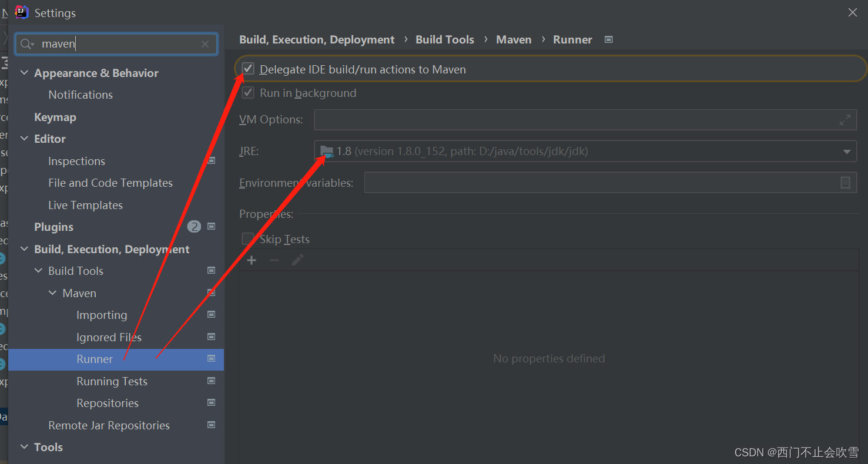Open the Inspections settings page
868x464 pixels.
(76, 161)
